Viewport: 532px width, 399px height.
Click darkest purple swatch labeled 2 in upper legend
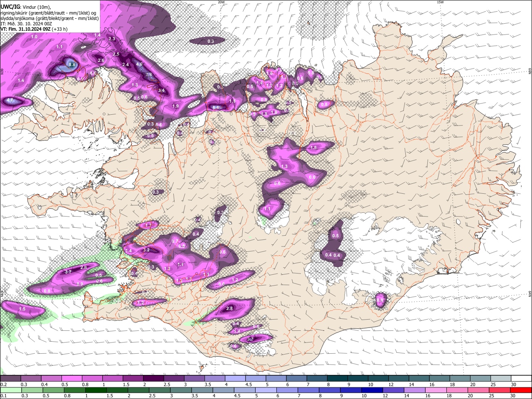[x=153, y=379]
